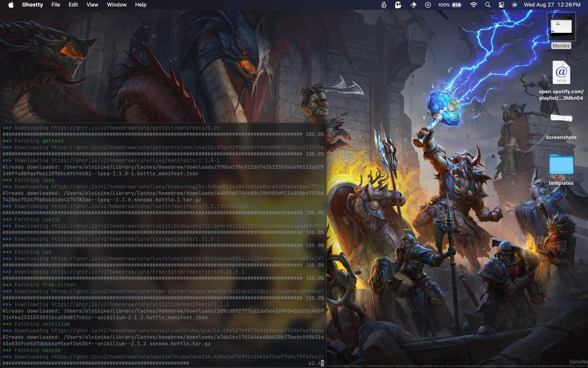Open the Movies folder thumbnail
588x368 pixels.
(x=561, y=28)
